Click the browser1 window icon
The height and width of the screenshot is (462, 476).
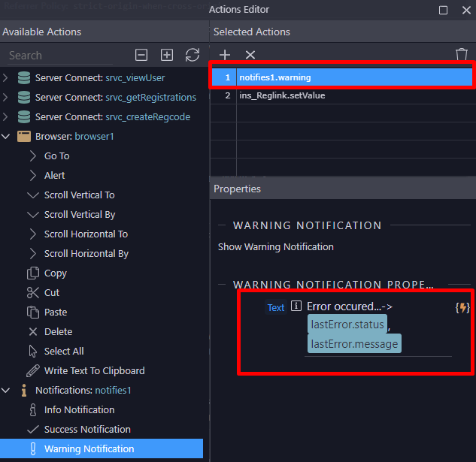(x=24, y=137)
